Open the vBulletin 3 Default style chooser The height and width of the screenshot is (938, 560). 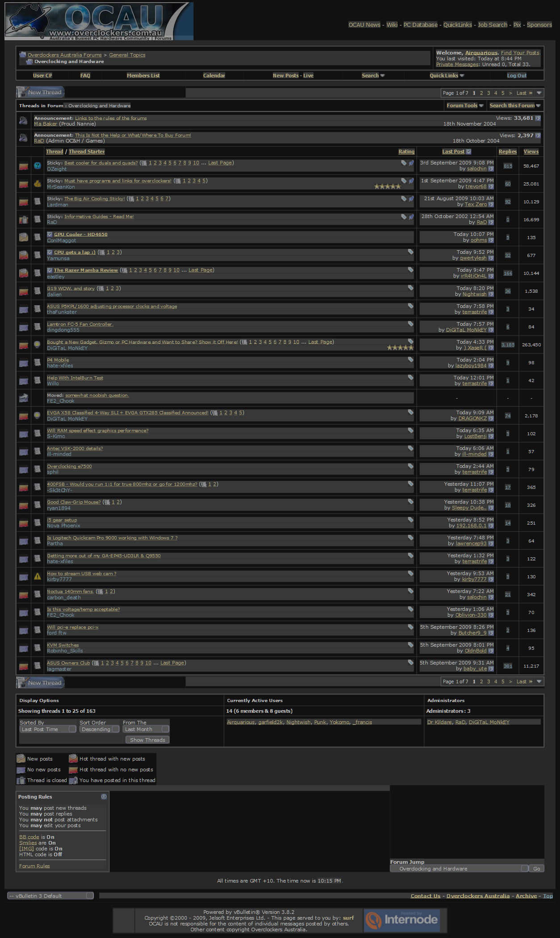51,896
